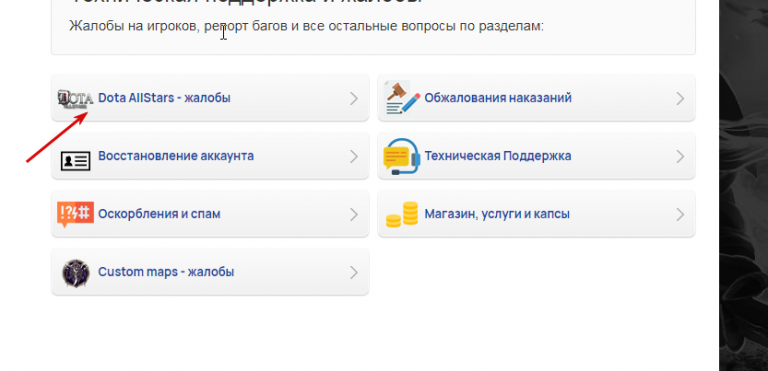Image resolution: width=768 pixels, height=371 pixels.
Task: Click the Custom maps round emblem icon
Action: 76,273
